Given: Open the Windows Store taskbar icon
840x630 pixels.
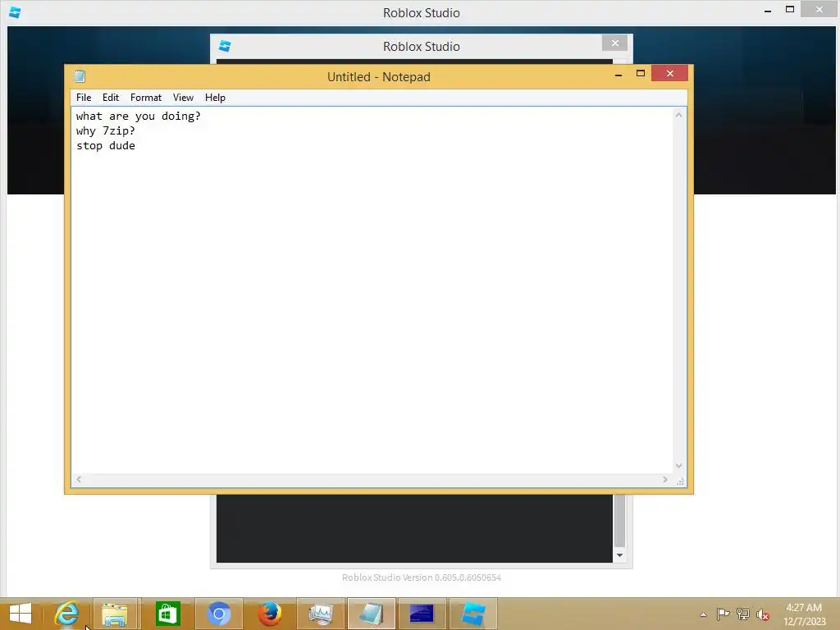Looking at the screenshot, I should coord(167,614).
